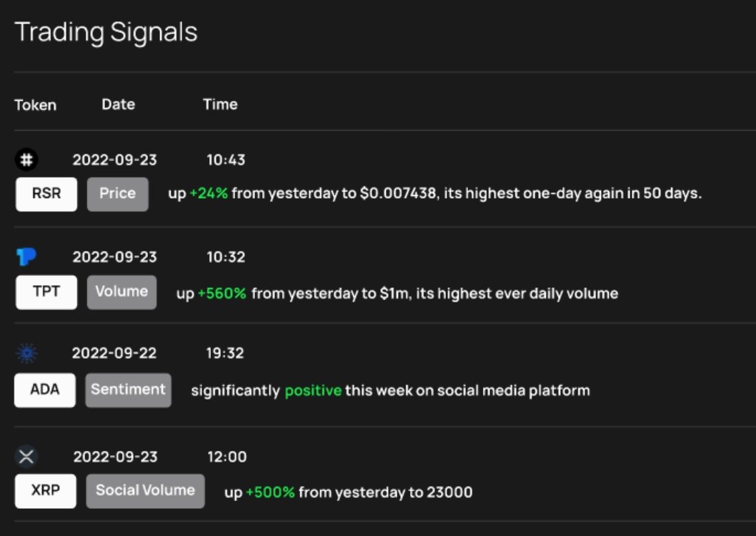Click the Price signal tag

[x=118, y=194]
